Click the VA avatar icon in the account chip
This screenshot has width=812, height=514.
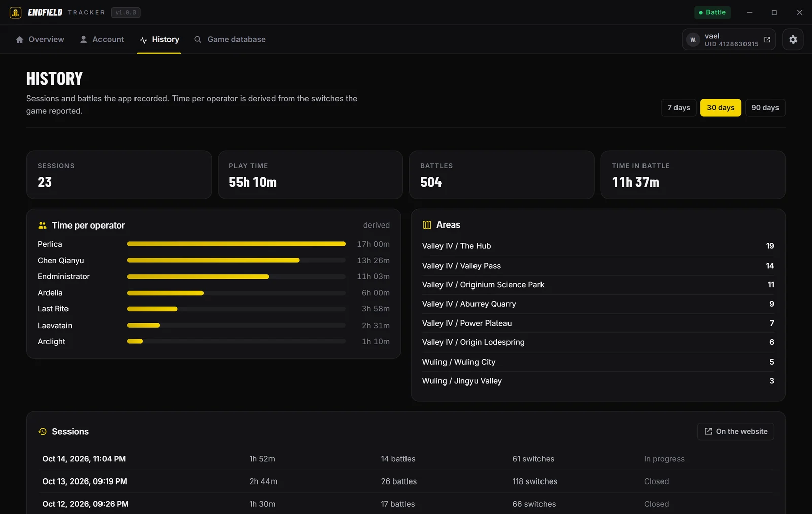693,40
